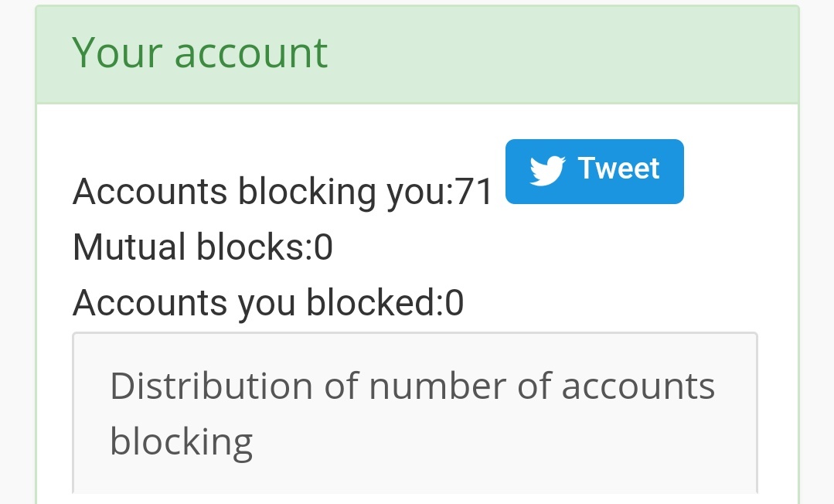Select the "Tweet" label text

(x=618, y=169)
